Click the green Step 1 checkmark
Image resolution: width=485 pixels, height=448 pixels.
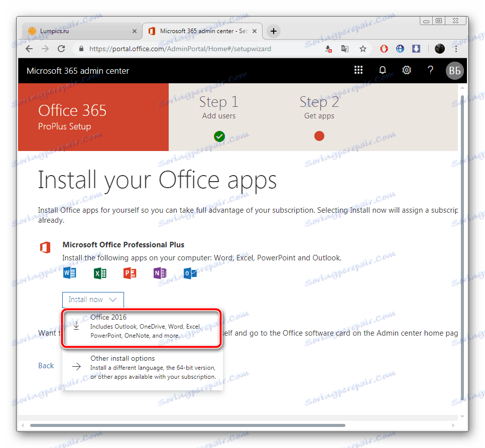click(219, 136)
